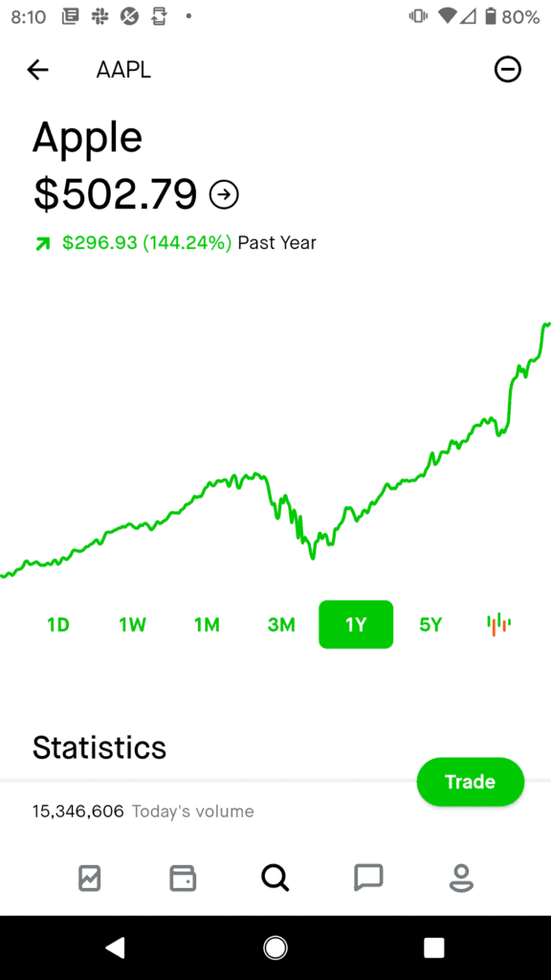Viewport: 551px width, 980px height.
Task: Open the messages tab
Action: coord(367,878)
